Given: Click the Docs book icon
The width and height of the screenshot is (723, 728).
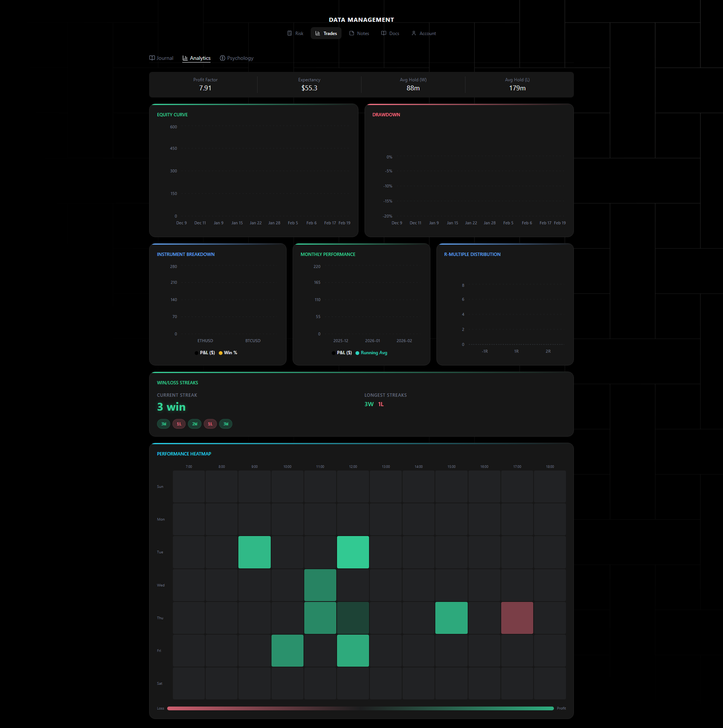Looking at the screenshot, I should pyautogui.click(x=384, y=33).
